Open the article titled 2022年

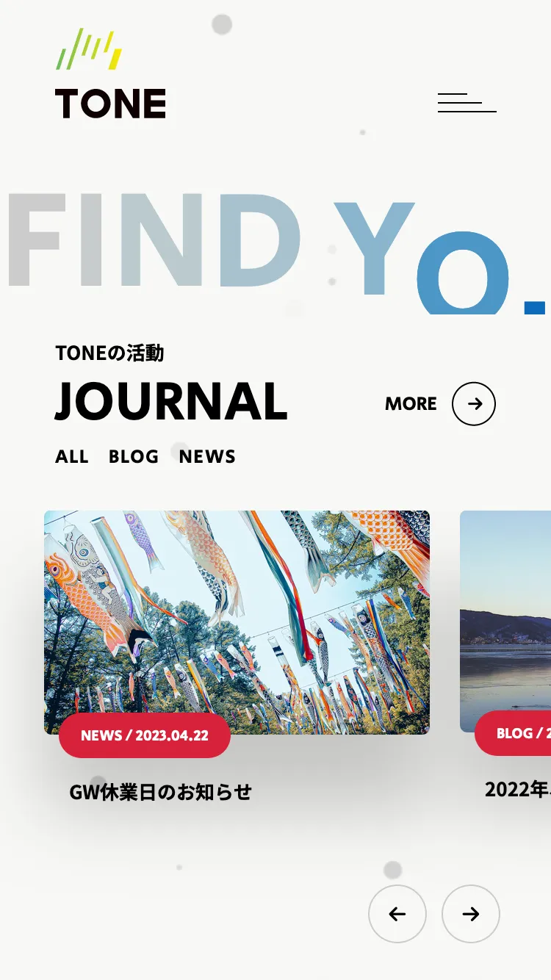coord(518,789)
